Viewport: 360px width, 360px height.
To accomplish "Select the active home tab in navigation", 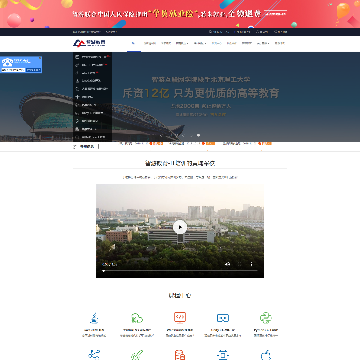I will click(134, 43).
